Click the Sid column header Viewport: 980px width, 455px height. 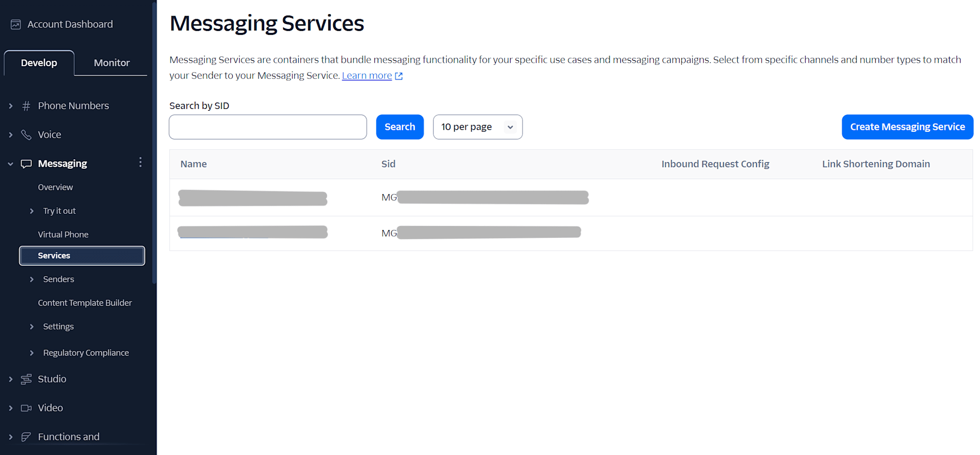click(389, 164)
